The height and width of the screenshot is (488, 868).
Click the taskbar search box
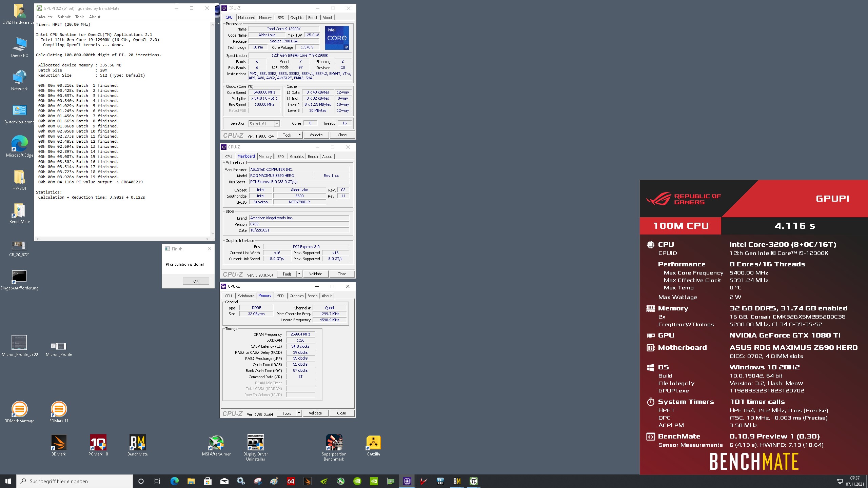click(75, 481)
